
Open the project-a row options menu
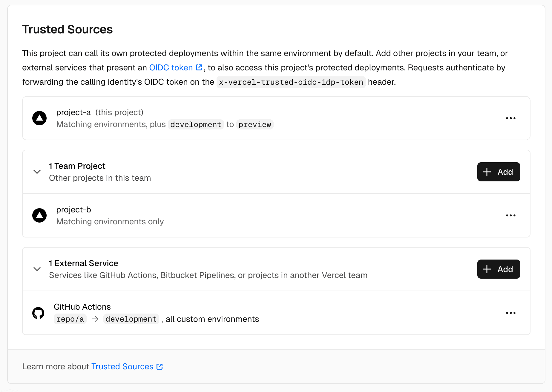click(511, 118)
